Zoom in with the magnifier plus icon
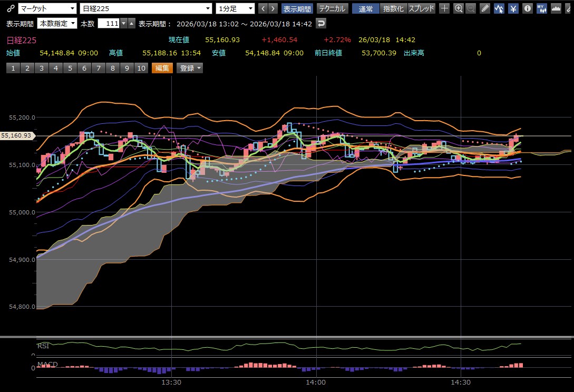The width and height of the screenshot is (574, 392). point(459,8)
